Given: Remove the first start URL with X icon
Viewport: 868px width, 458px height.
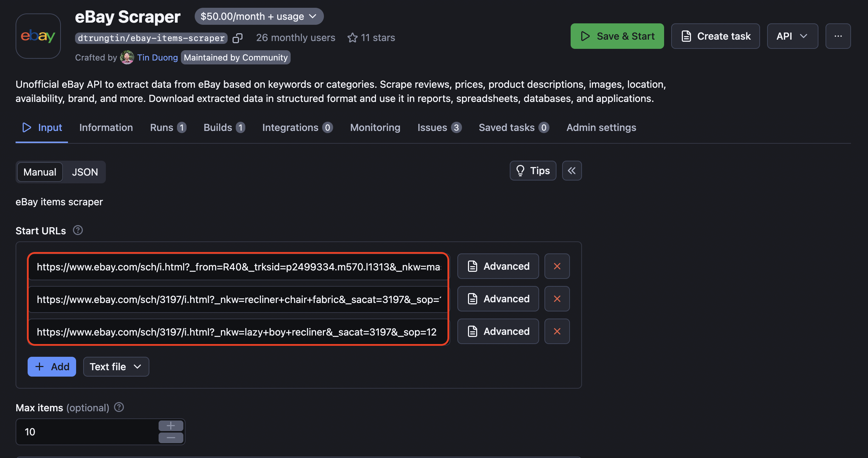Looking at the screenshot, I should (556, 266).
